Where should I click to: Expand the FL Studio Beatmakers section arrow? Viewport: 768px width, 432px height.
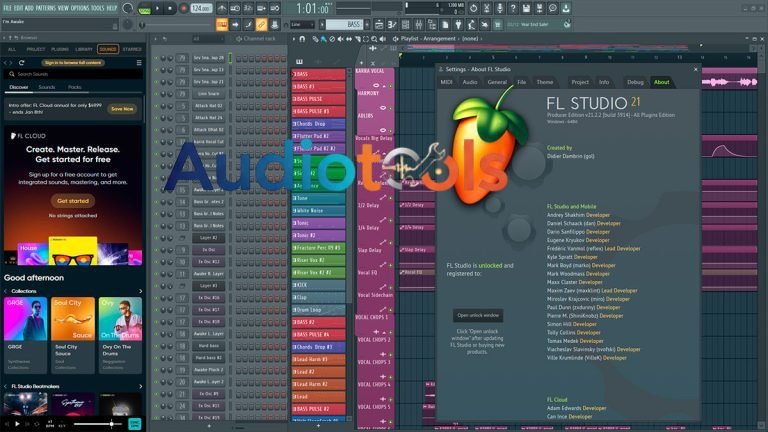tap(141, 386)
